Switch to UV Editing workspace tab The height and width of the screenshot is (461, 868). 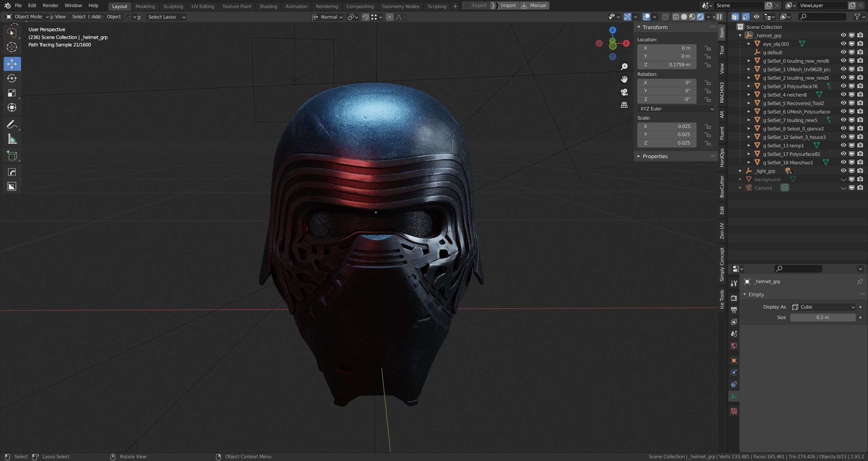(202, 6)
